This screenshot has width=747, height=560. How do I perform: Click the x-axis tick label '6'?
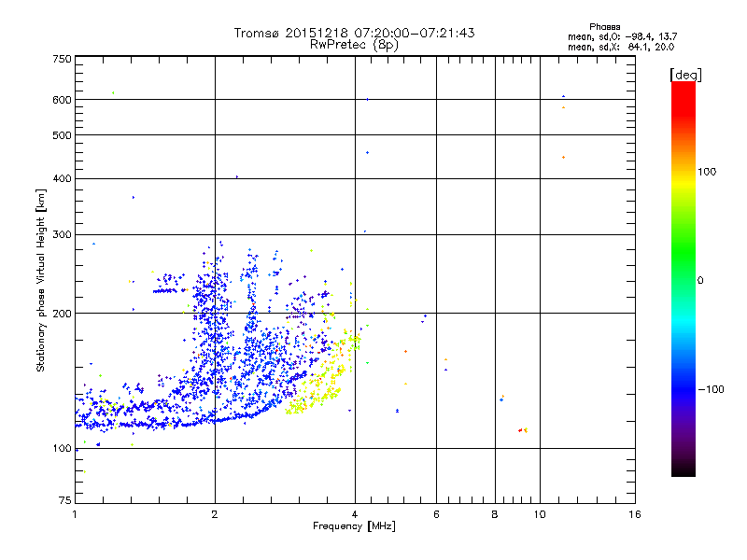[x=436, y=514]
